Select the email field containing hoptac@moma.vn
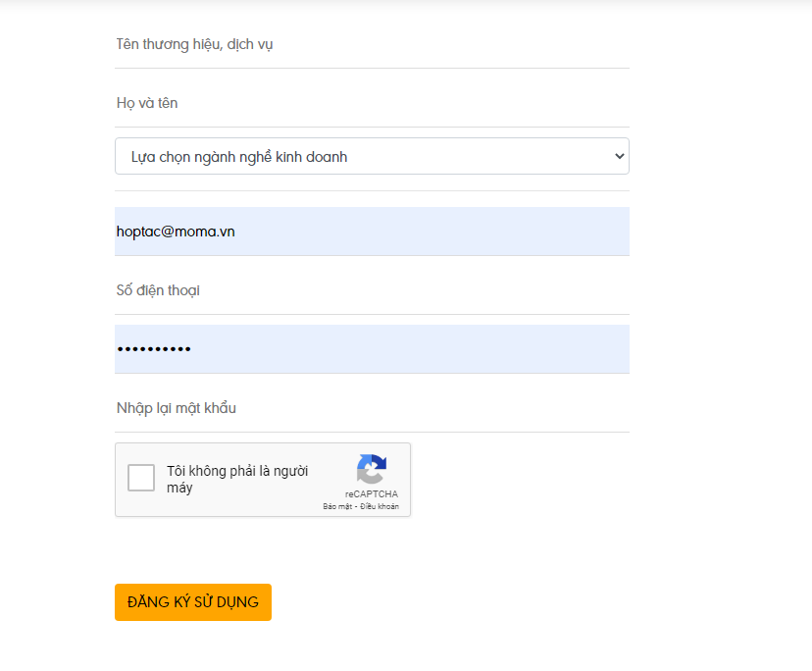 coord(372,232)
